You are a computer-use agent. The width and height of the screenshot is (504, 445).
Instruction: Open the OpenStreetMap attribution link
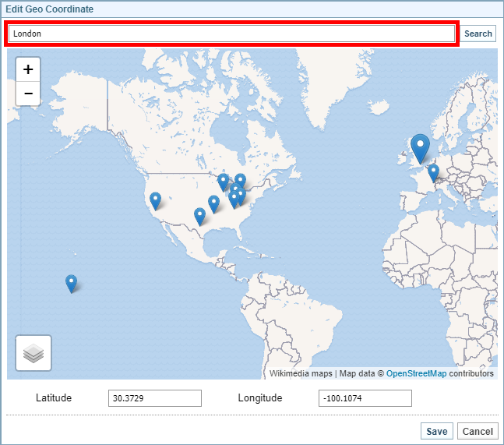pos(416,374)
